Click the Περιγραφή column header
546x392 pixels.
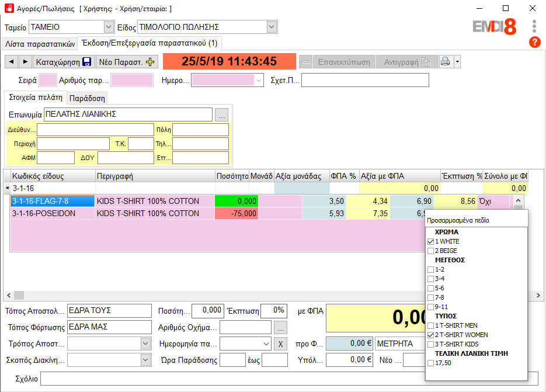tap(155, 176)
